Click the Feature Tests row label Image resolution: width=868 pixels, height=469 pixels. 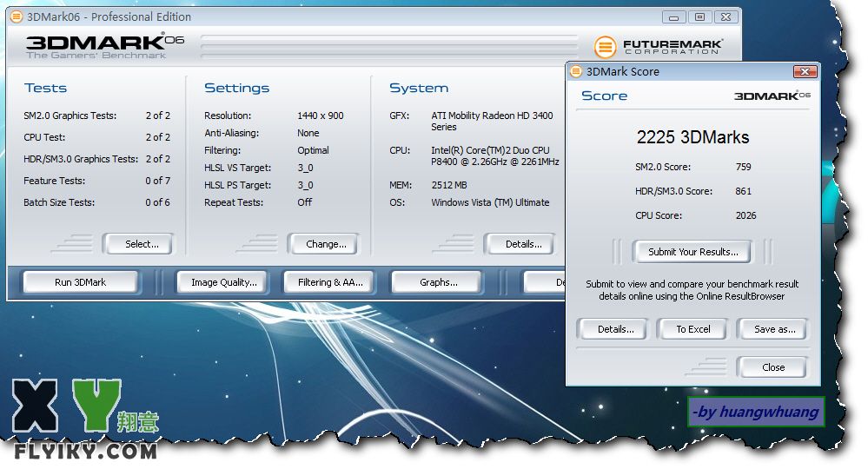[54, 181]
